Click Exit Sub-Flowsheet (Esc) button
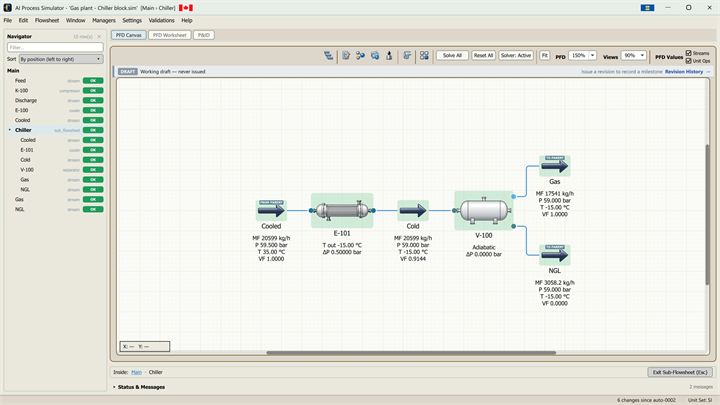The height and width of the screenshot is (405, 720). pos(680,372)
